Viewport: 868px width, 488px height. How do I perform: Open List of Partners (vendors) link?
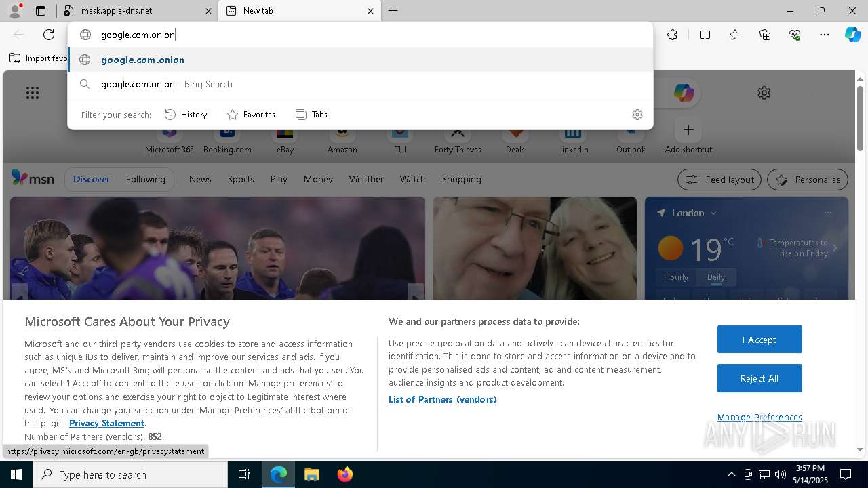point(443,399)
